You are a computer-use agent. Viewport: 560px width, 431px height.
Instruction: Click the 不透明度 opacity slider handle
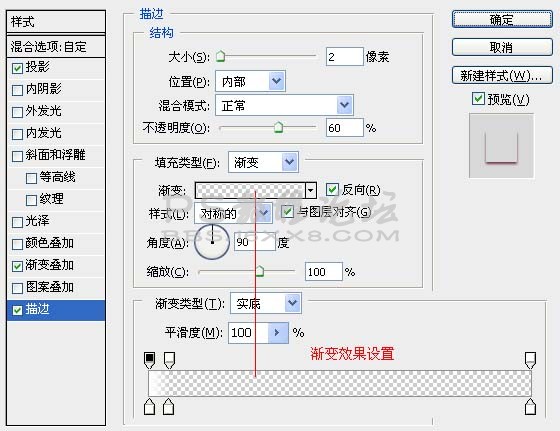(278, 127)
